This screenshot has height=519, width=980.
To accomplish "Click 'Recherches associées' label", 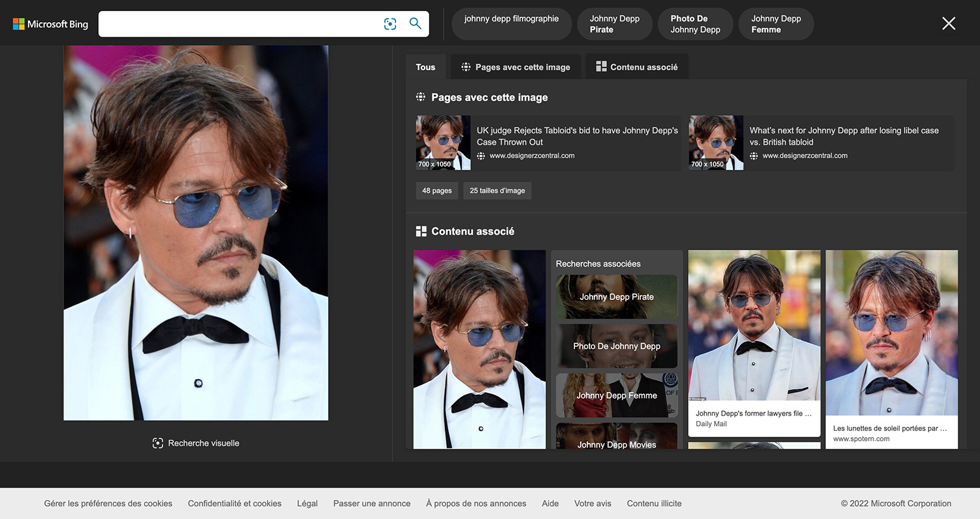I will click(x=598, y=263).
